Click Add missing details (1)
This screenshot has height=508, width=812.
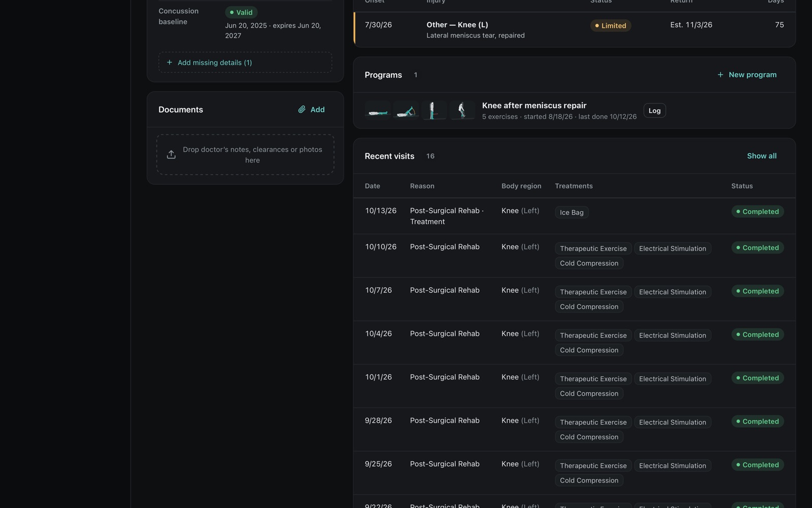pos(245,62)
